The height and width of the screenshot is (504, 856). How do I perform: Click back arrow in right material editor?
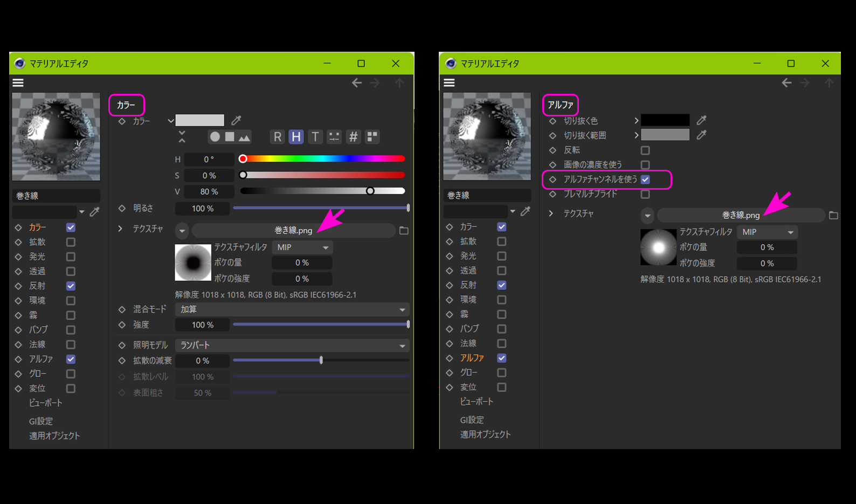[786, 82]
